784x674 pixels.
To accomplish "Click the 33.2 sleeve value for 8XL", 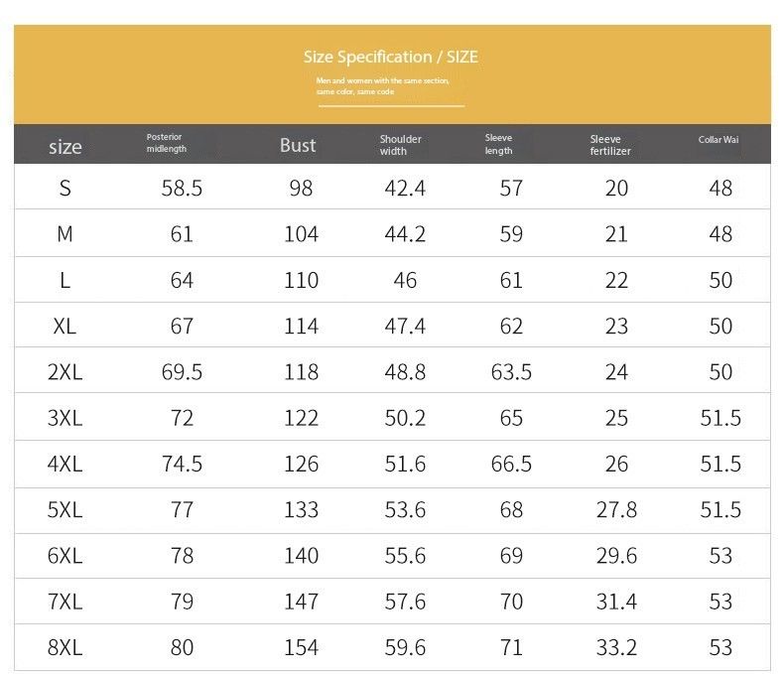I will (x=616, y=647).
